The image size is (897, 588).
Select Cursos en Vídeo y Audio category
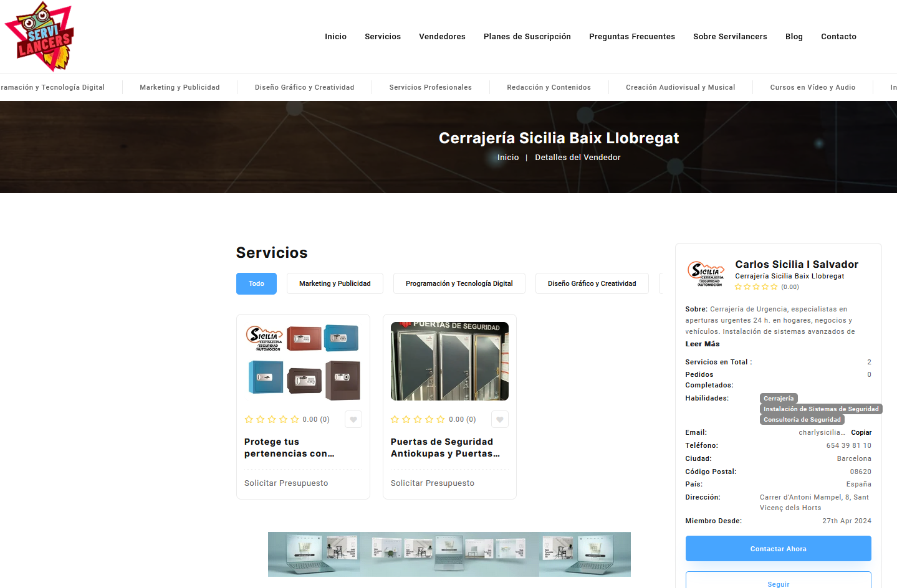[x=812, y=87]
